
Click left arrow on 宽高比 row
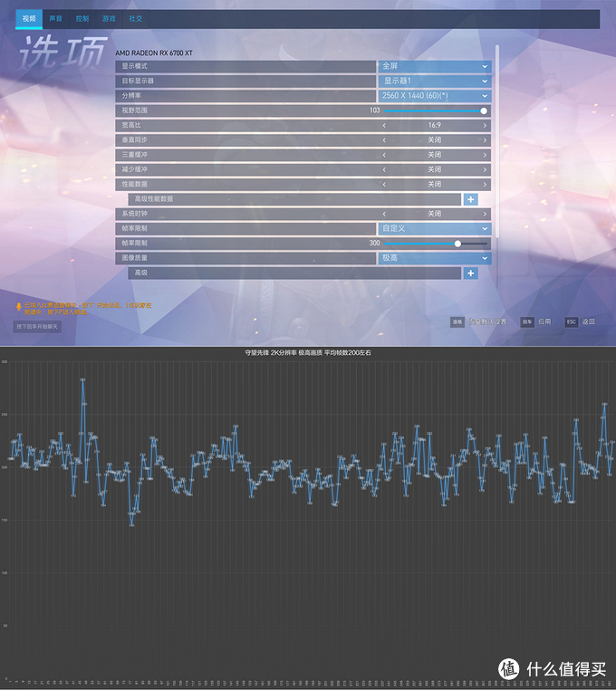(x=384, y=126)
